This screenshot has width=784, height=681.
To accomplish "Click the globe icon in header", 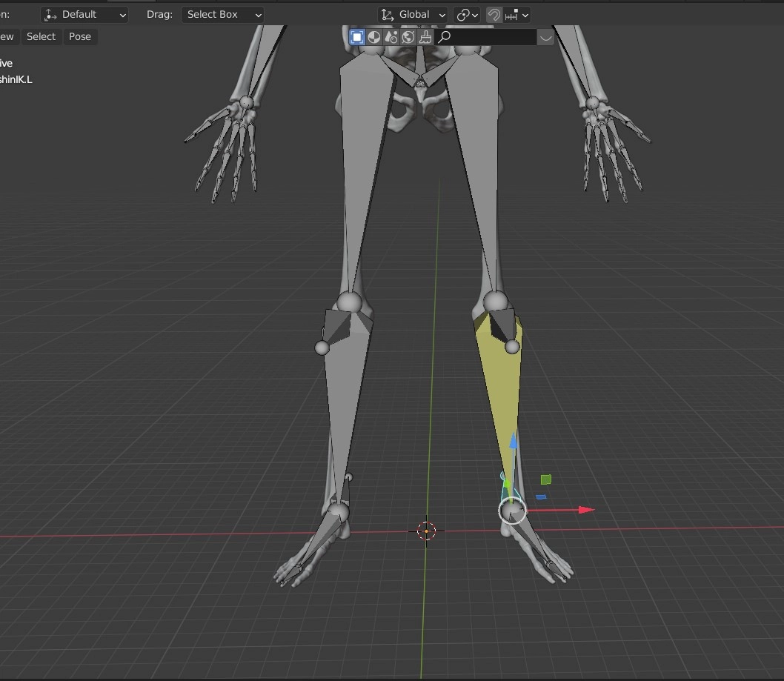I will click(x=408, y=37).
